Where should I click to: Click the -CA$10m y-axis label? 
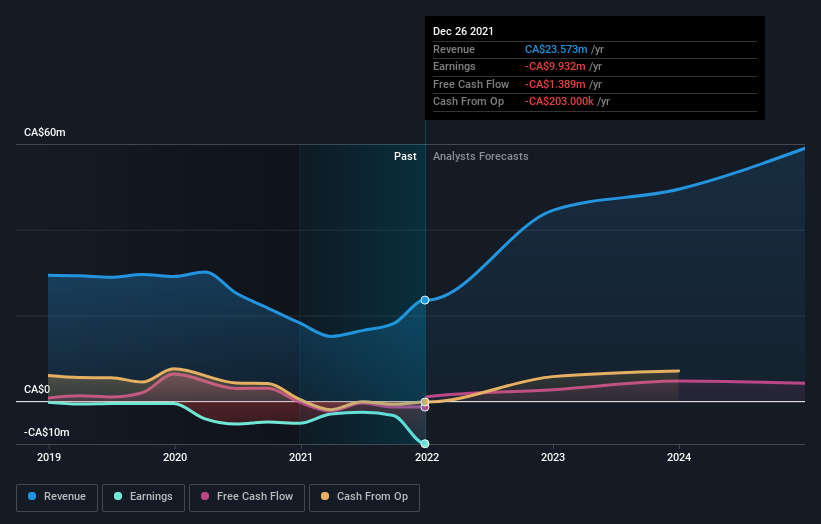[x=47, y=432]
